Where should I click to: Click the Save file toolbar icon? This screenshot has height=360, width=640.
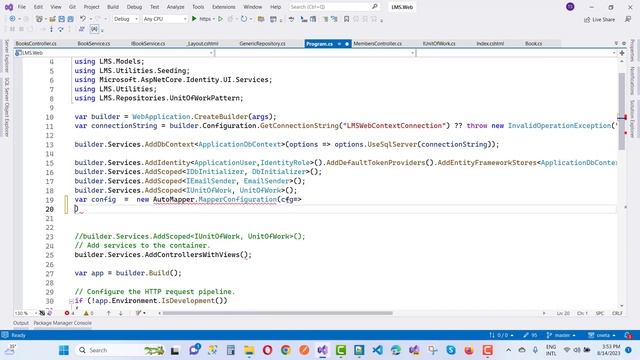point(61,19)
